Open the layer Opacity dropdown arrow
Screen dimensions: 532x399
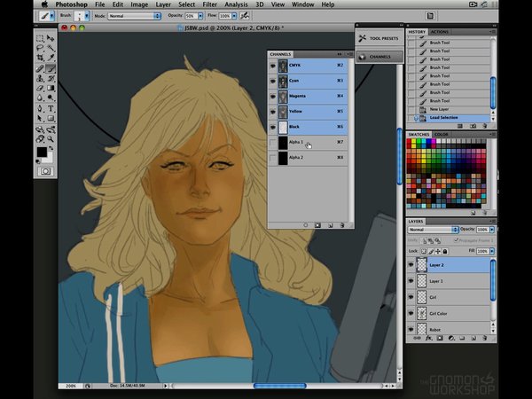coord(492,230)
